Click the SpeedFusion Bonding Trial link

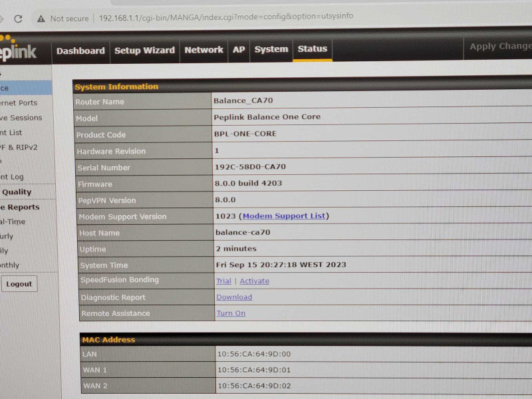pyautogui.click(x=223, y=281)
